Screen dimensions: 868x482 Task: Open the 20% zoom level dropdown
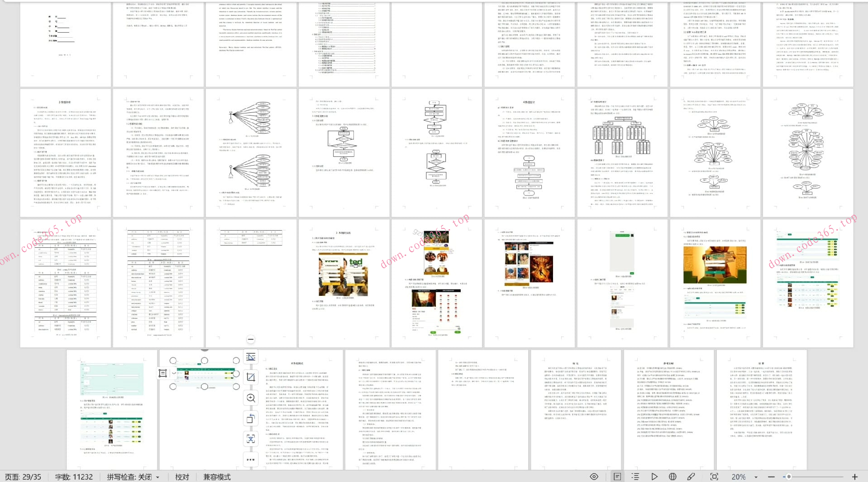click(756, 477)
